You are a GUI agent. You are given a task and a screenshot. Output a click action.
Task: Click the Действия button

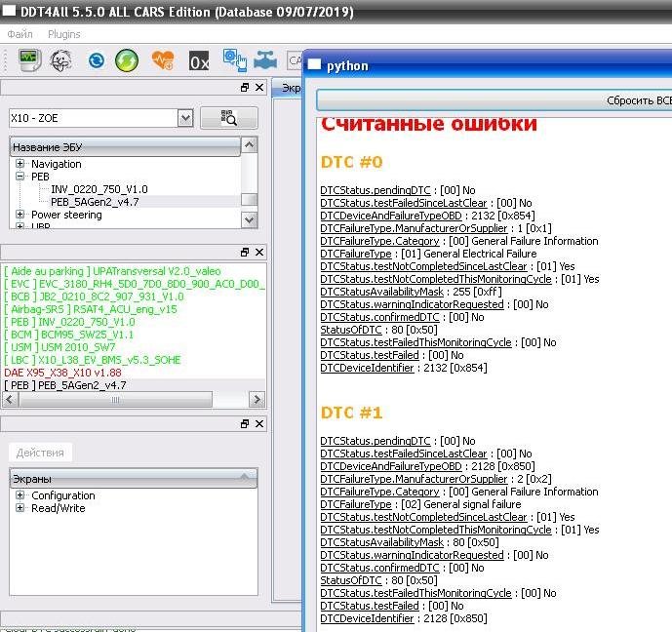[40, 453]
